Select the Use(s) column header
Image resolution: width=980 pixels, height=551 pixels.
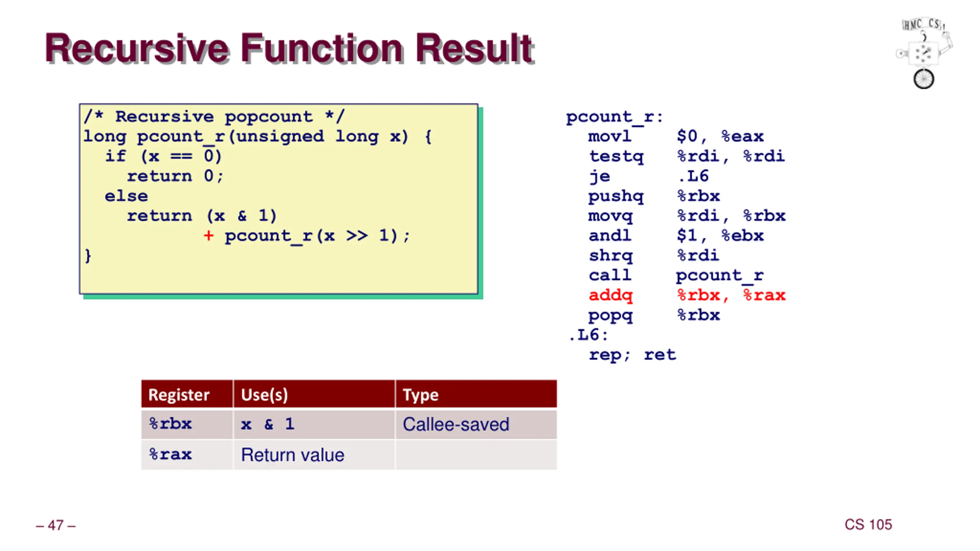(x=314, y=394)
